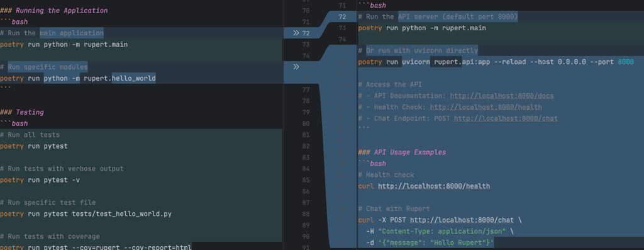This screenshot has width=644, height=250.
Task: Click the "# Access the API" comment
Action: 390,84
